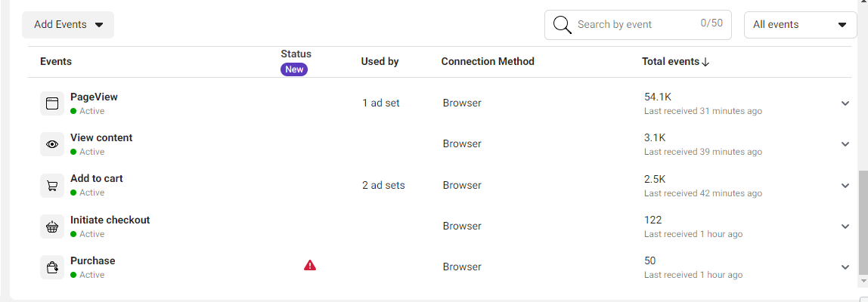The image size is (868, 302).
Task: Click the New status badge
Action: (294, 69)
